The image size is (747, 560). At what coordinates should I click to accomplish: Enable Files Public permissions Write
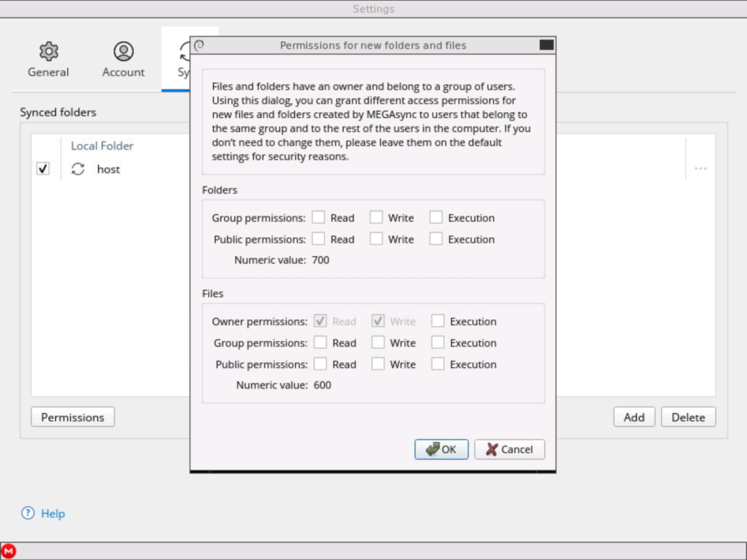pos(378,364)
